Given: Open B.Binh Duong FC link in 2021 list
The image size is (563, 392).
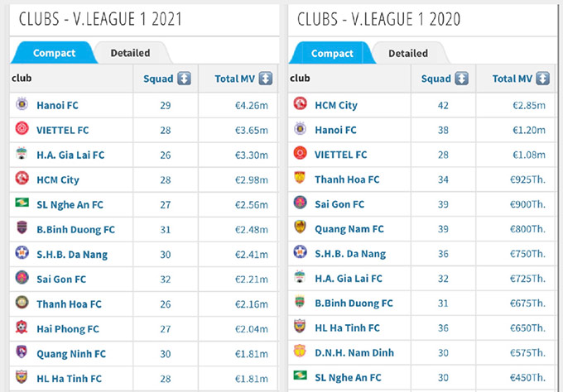Looking at the screenshot, I should coord(75,229).
